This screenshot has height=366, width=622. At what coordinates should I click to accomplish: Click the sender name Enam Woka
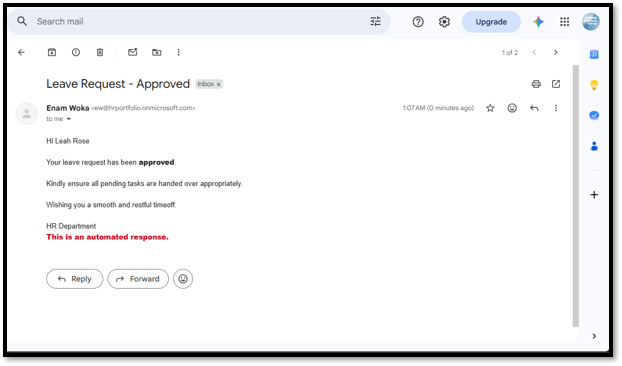(x=67, y=108)
